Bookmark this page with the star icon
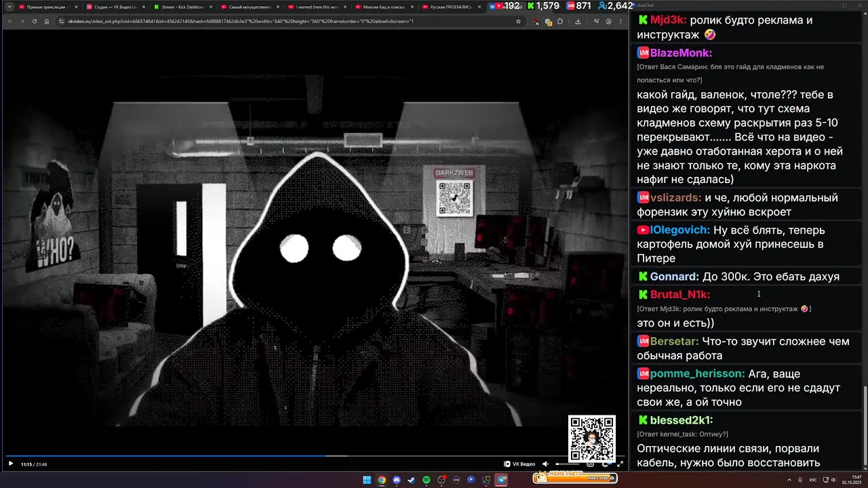This screenshot has height=488, width=868. pyautogui.click(x=519, y=21)
